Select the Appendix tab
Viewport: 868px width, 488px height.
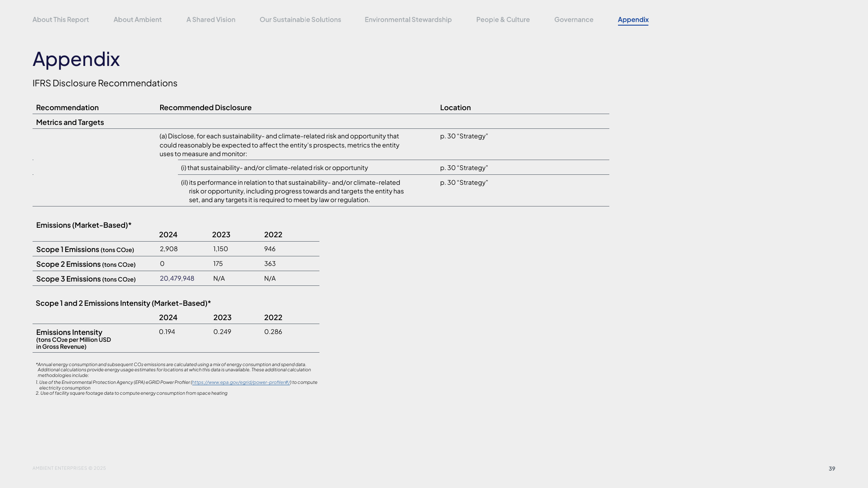tap(633, 20)
